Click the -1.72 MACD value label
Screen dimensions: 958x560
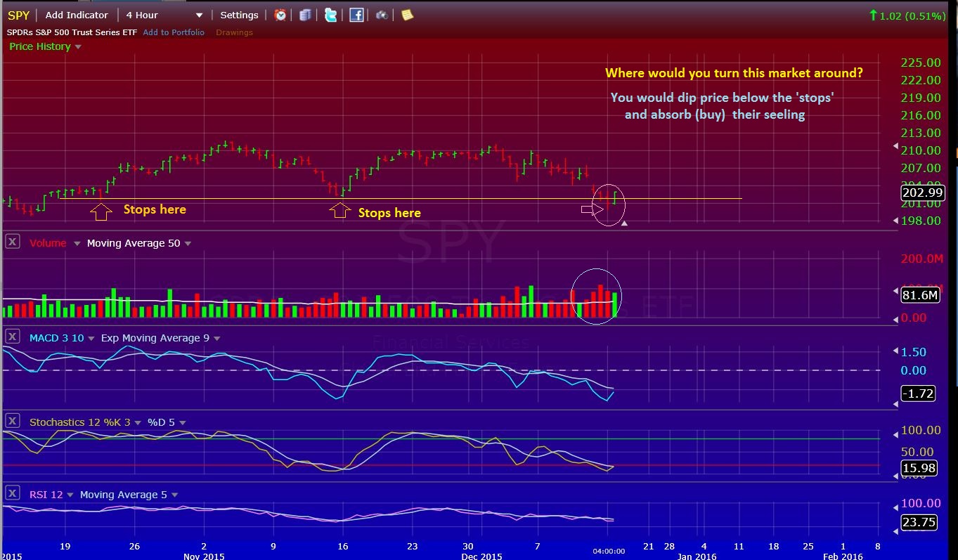point(918,393)
